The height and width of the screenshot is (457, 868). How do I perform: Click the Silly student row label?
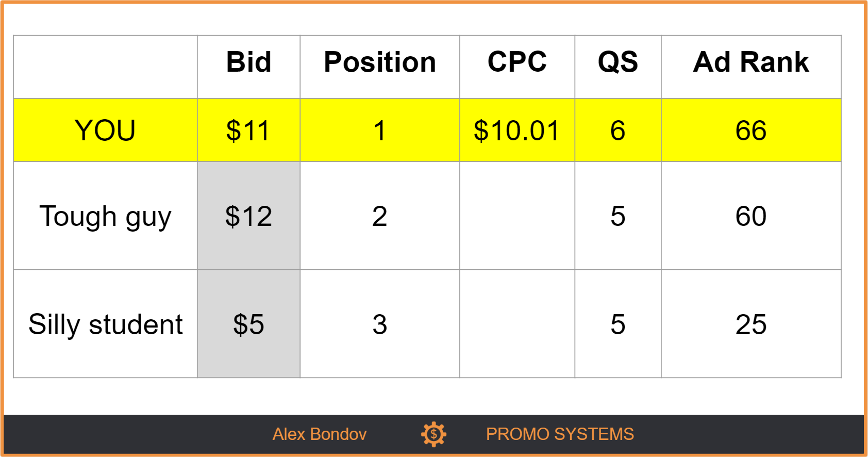[105, 324]
